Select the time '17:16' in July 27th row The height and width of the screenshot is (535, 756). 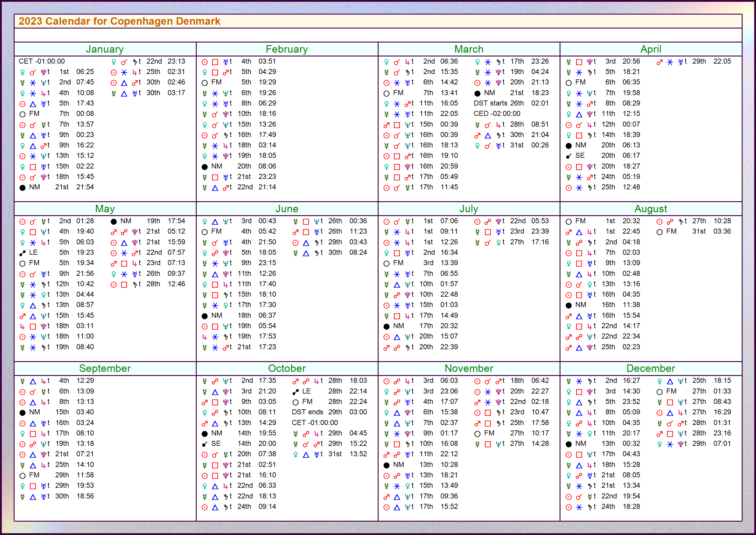[x=540, y=242]
